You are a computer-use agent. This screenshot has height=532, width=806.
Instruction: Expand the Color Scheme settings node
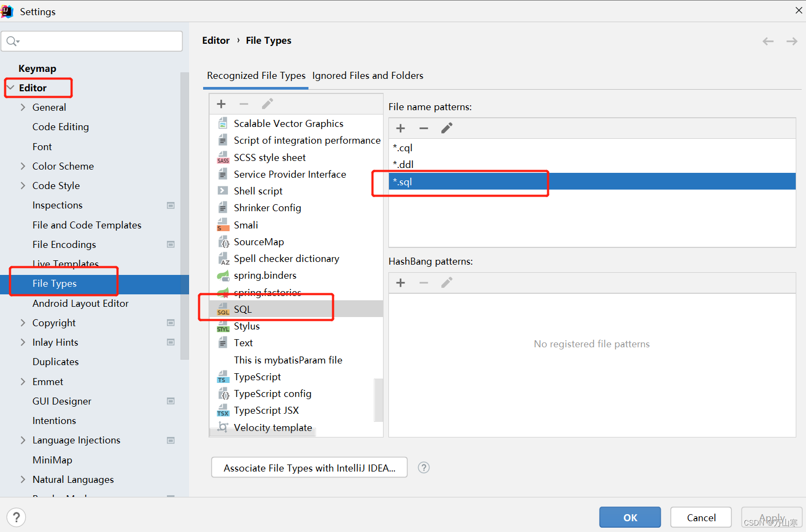(x=22, y=166)
